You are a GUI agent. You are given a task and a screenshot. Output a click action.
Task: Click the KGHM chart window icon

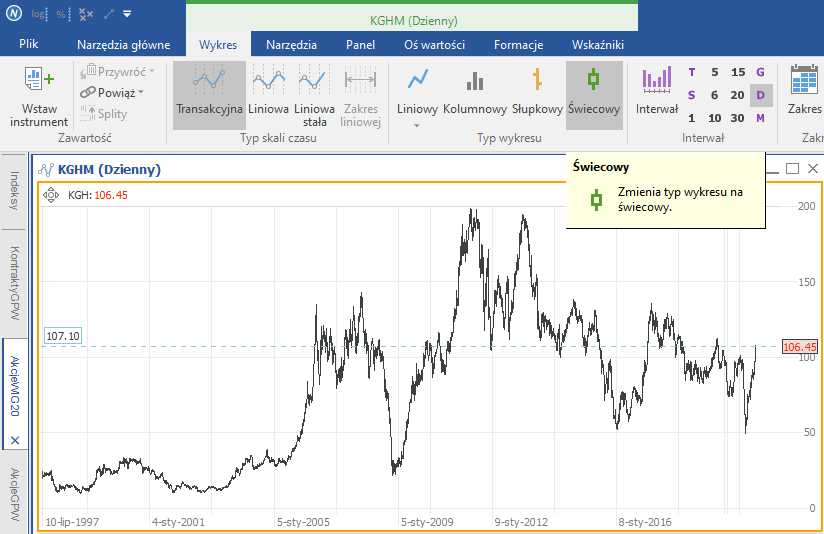pyautogui.click(x=46, y=170)
